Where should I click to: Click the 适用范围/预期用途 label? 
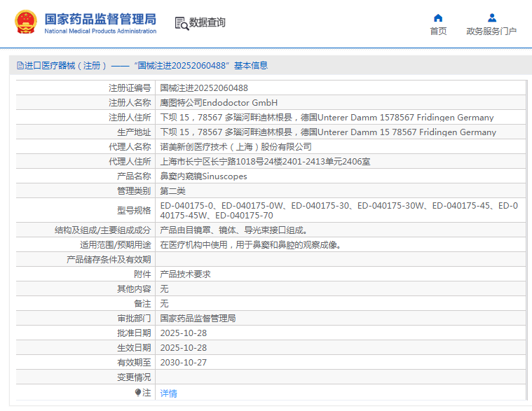tap(116, 245)
